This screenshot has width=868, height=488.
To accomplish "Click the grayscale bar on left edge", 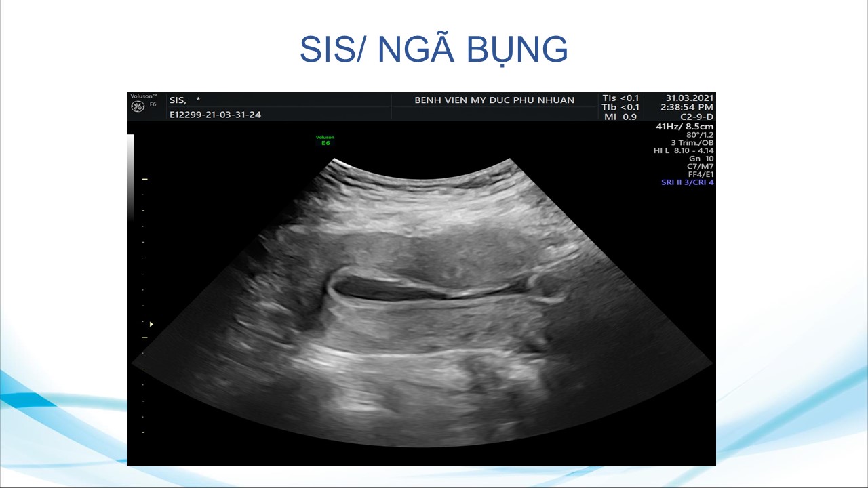I will 131,176.
